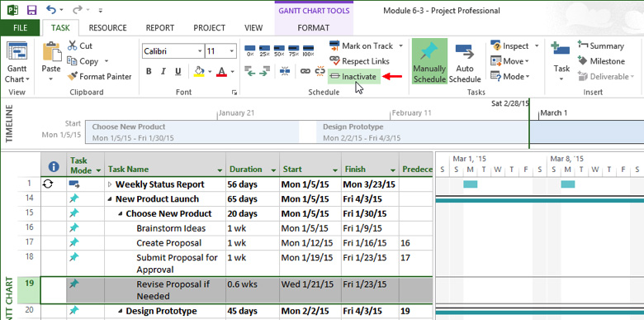This screenshot has height=320, width=644.
Task: Set task to 25% complete
Action: pyautogui.click(x=264, y=51)
